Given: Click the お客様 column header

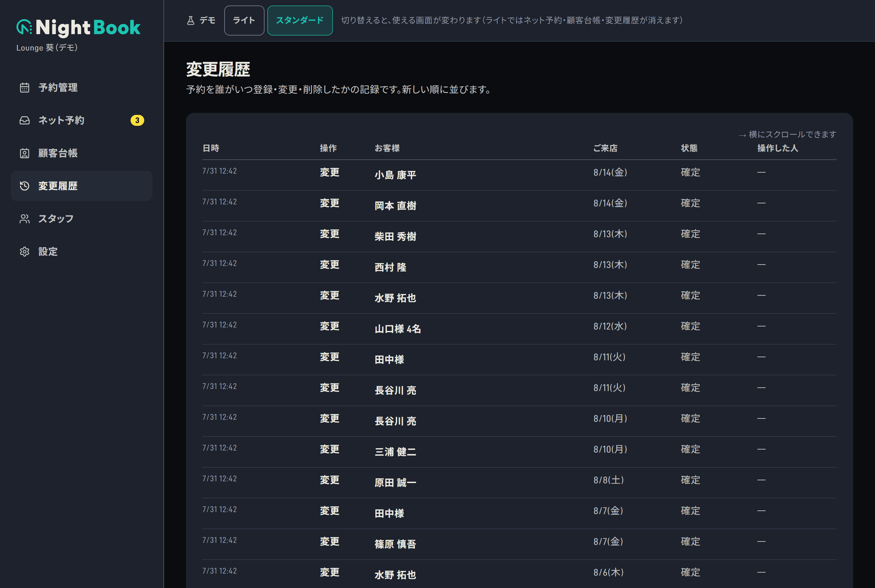Looking at the screenshot, I should [x=387, y=148].
